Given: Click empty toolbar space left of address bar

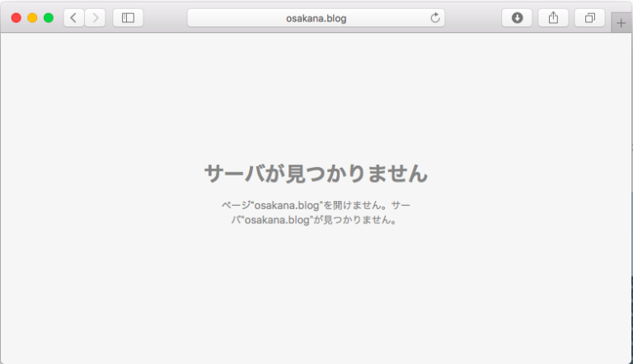Looking at the screenshot, I should point(165,17).
